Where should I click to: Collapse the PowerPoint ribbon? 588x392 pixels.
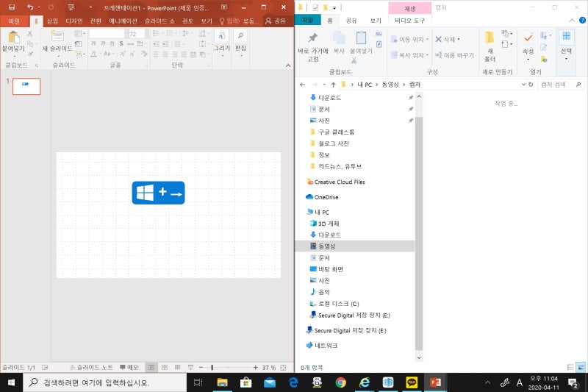point(288,65)
